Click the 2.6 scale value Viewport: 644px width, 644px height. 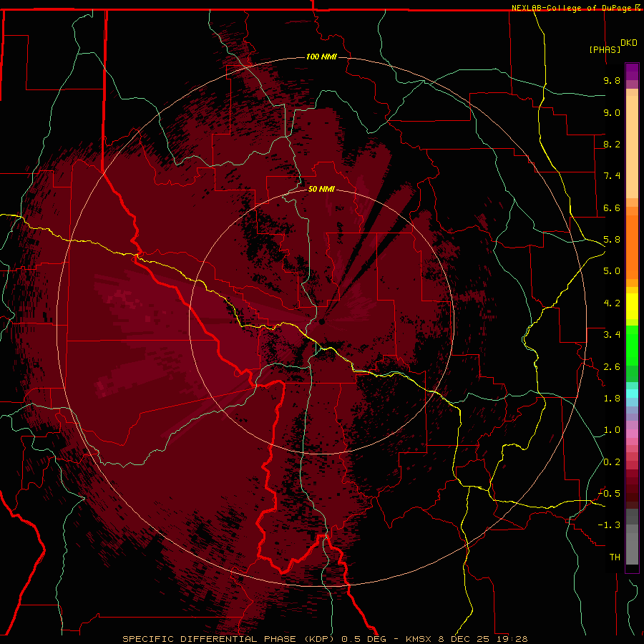pos(612,367)
